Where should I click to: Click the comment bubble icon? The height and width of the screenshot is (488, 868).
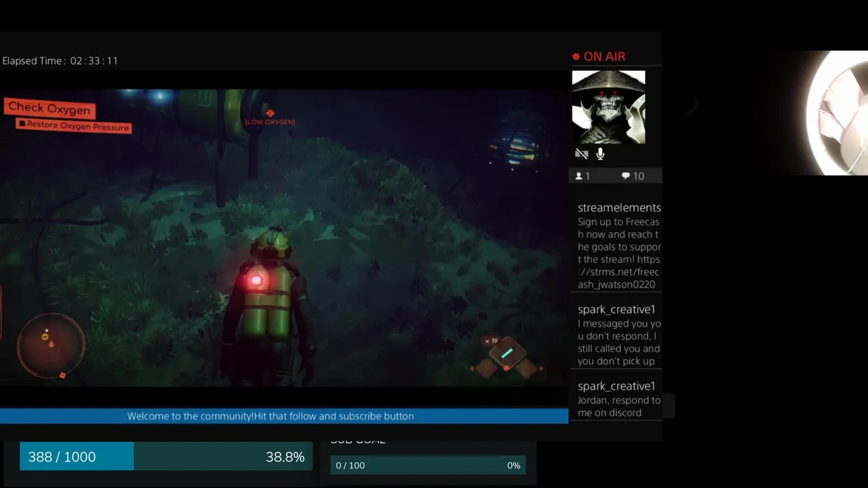click(625, 176)
